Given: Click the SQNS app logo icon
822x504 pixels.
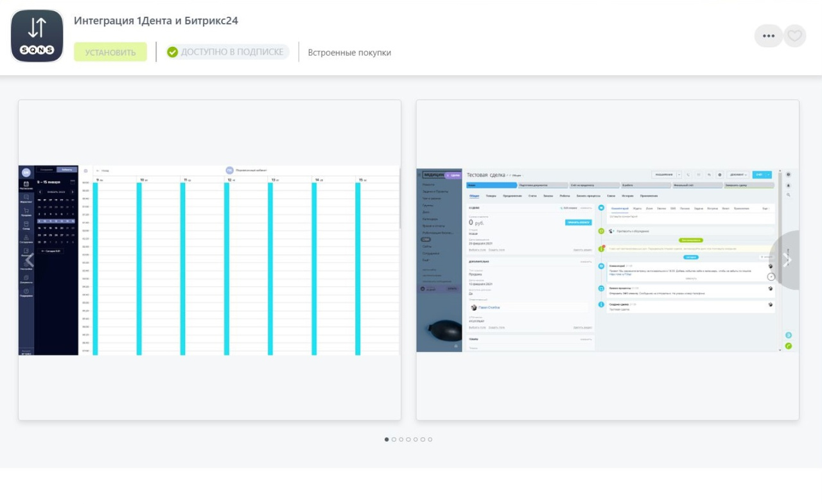Looking at the screenshot, I should pos(37,36).
